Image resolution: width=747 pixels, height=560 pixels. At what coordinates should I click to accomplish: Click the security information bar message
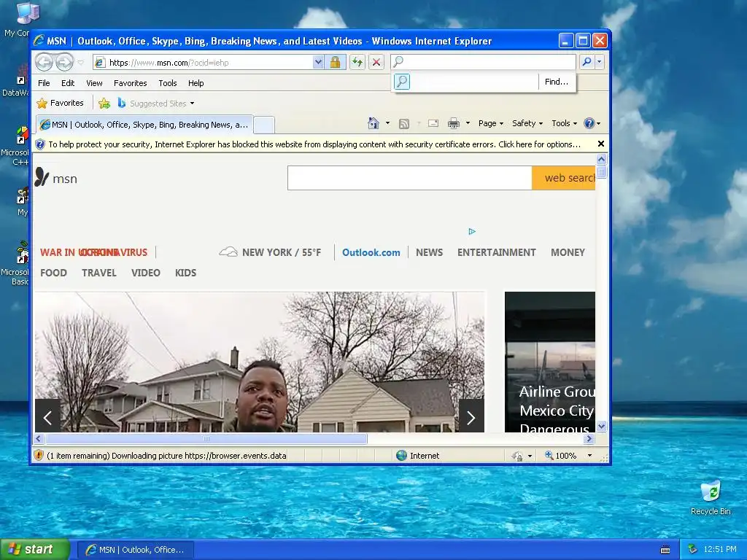[x=314, y=144]
